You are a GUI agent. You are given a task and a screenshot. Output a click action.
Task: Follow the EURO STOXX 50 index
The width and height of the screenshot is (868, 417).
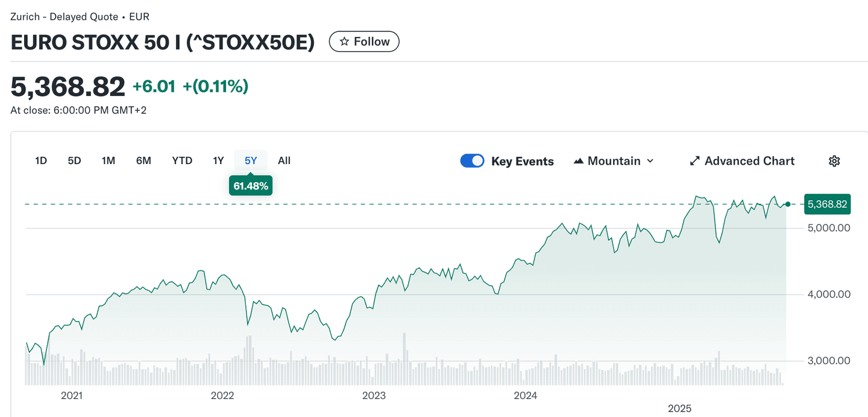[x=364, y=42]
